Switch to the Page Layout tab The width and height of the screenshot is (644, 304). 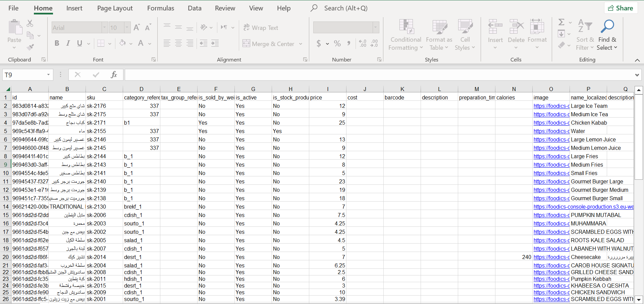click(x=115, y=8)
